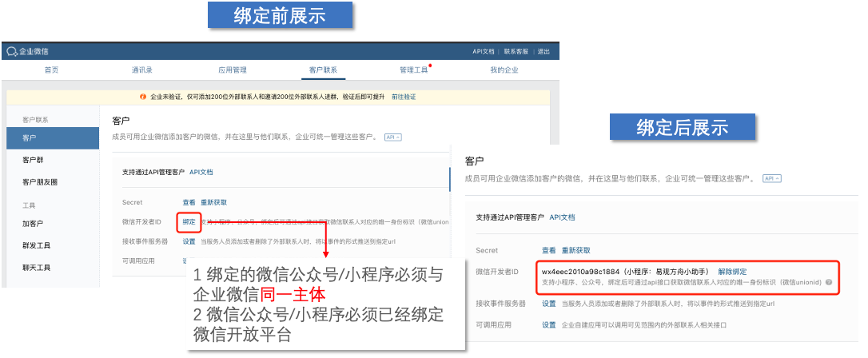Screen dimensions: 868x358
Task: Click the developer ID wx4eec2010a98c1884 text
Action: [580, 272]
